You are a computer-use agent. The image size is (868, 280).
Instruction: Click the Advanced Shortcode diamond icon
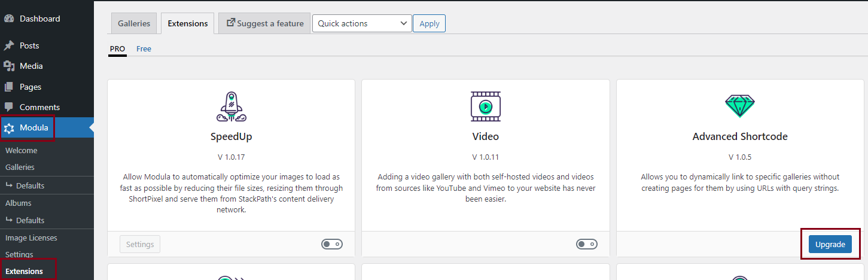[740, 106]
